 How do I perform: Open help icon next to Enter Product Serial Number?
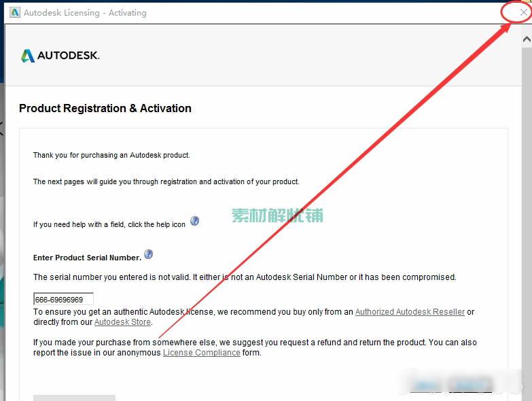pos(149,254)
